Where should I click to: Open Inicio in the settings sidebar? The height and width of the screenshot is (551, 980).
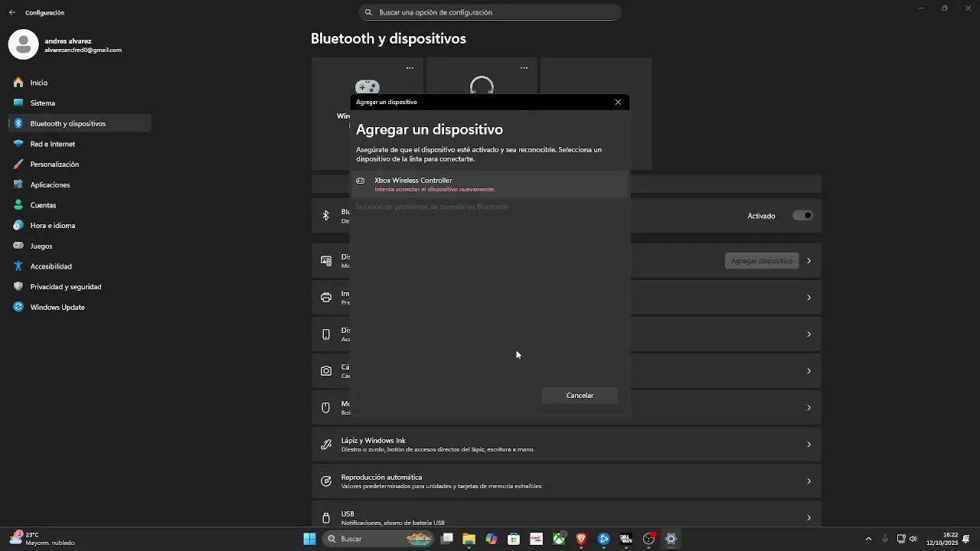(x=80, y=83)
